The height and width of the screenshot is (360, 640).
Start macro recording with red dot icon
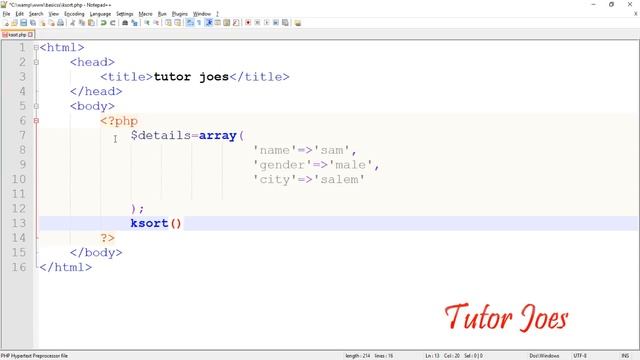click(x=248, y=23)
